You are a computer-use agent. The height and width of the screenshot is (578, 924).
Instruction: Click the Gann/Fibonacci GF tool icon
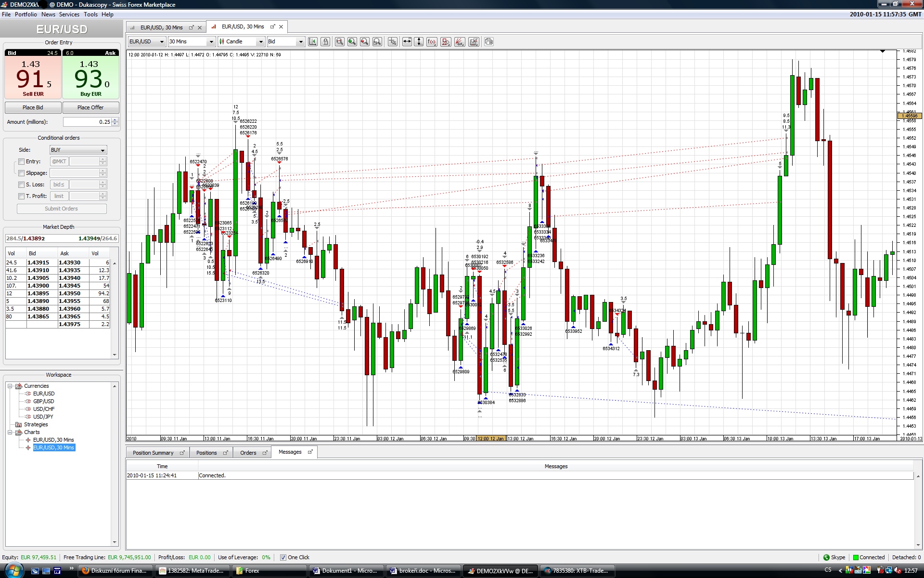[460, 42]
